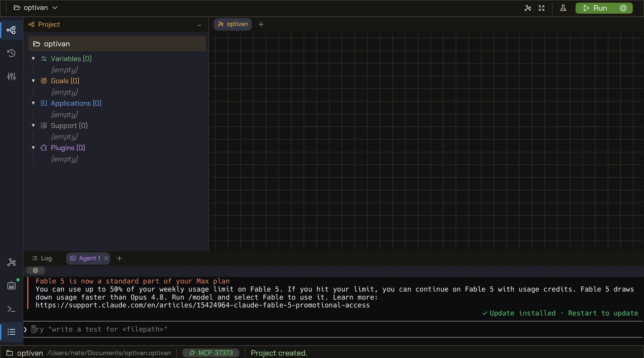644x358 pixels.
Task: Close the Agent 1 tab
Action: [106, 258]
